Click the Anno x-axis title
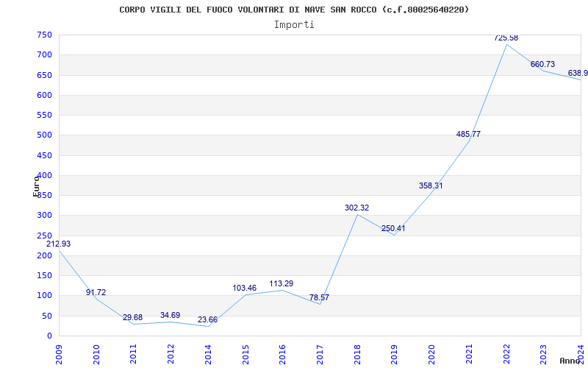The width and height of the screenshot is (588, 368). pos(570,361)
